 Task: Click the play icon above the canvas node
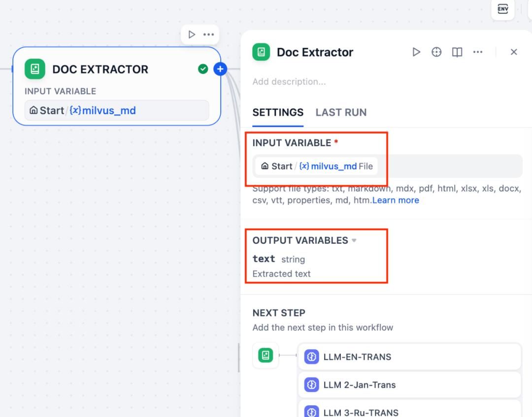pyautogui.click(x=192, y=34)
